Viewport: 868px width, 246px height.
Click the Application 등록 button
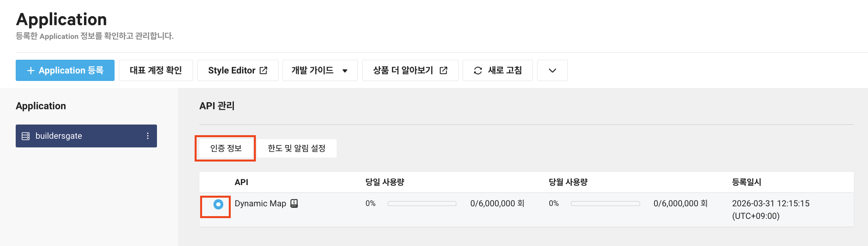point(65,70)
